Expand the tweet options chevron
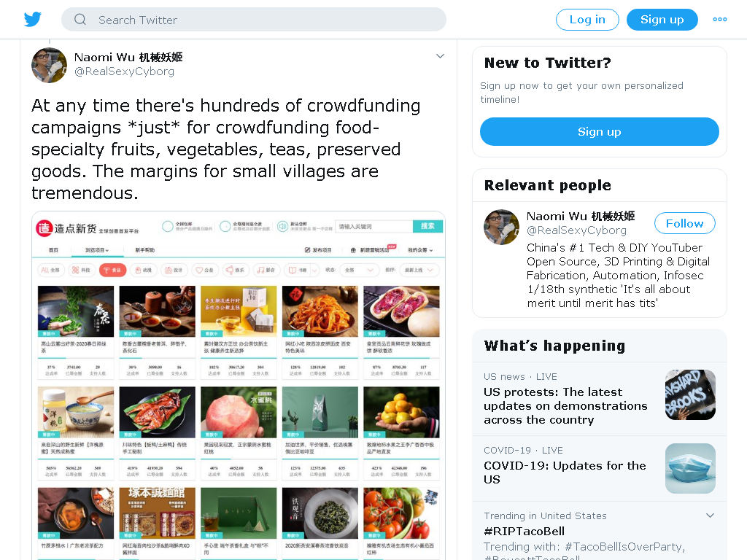Screen dimensions: 747x560 tap(440, 56)
